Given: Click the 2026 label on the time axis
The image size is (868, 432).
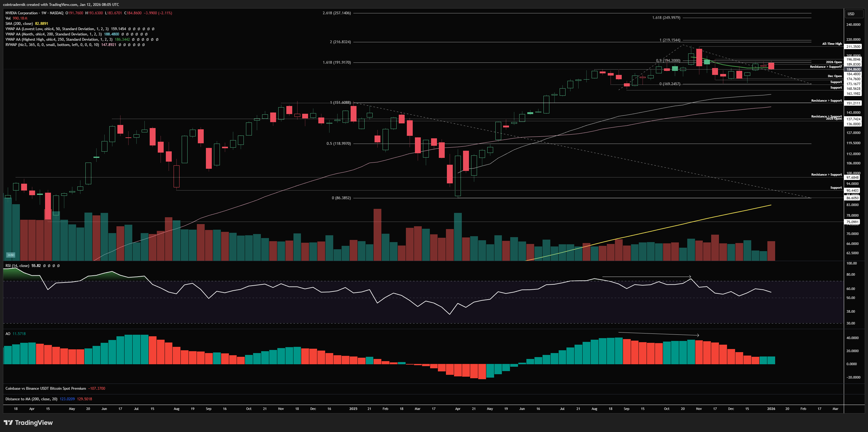Looking at the screenshot, I should [771, 409].
